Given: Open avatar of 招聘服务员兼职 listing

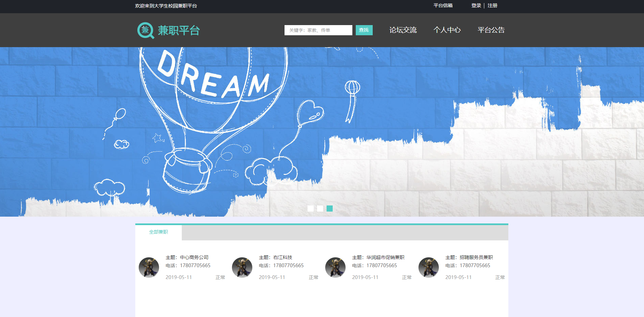Looking at the screenshot, I should [x=429, y=268].
